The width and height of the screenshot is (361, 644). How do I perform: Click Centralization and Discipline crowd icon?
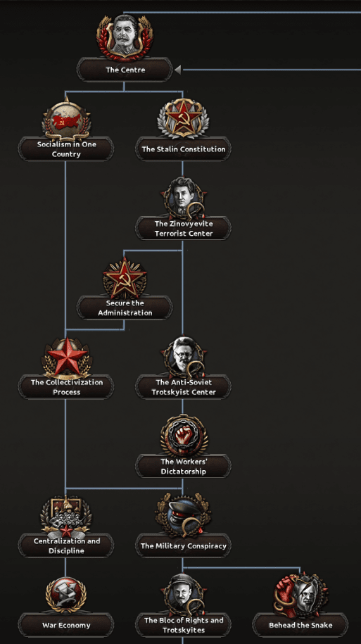(x=66, y=516)
